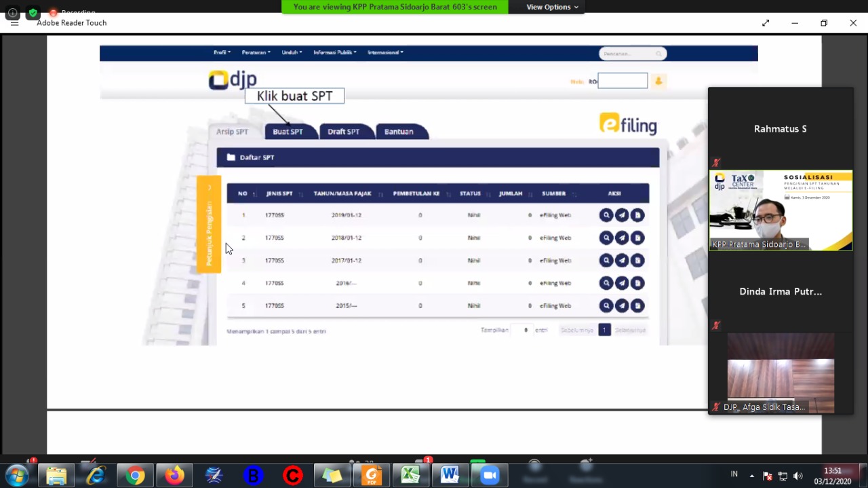Viewport: 868px width, 488px height.
Task: Open the hamburger menu in Adobe Reader Touch
Action: coord(14,23)
